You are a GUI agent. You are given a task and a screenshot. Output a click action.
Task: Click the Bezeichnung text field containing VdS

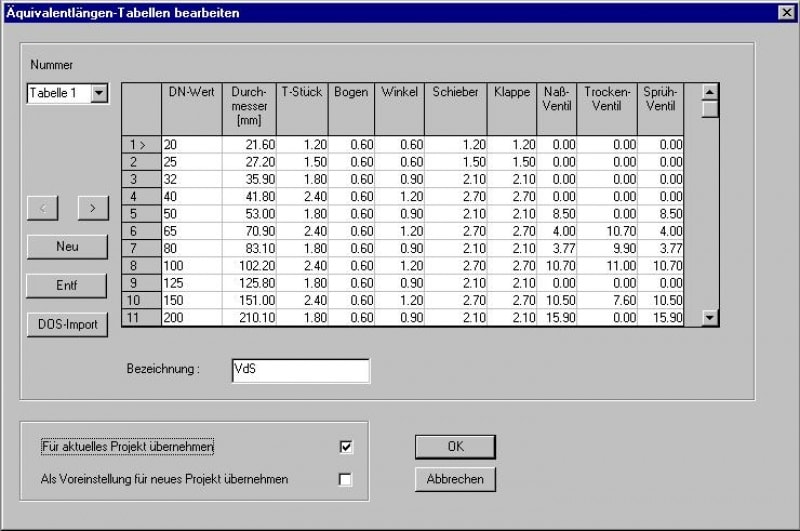coord(300,370)
